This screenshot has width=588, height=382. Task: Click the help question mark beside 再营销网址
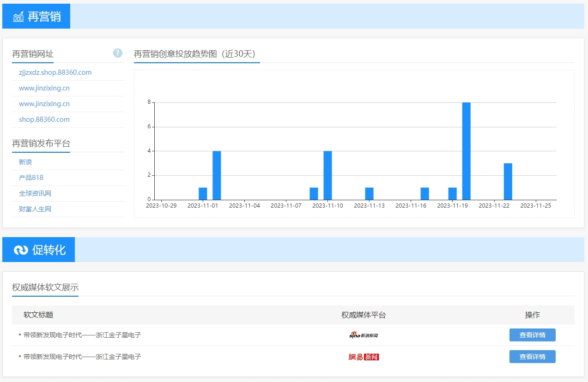pos(118,53)
